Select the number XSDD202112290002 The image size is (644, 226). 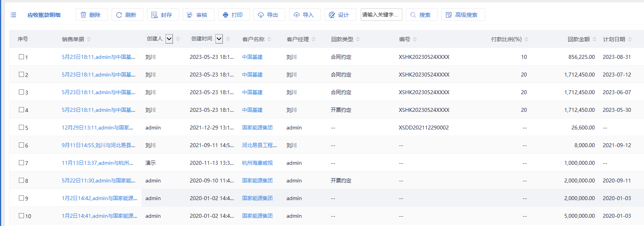coord(424,128)
